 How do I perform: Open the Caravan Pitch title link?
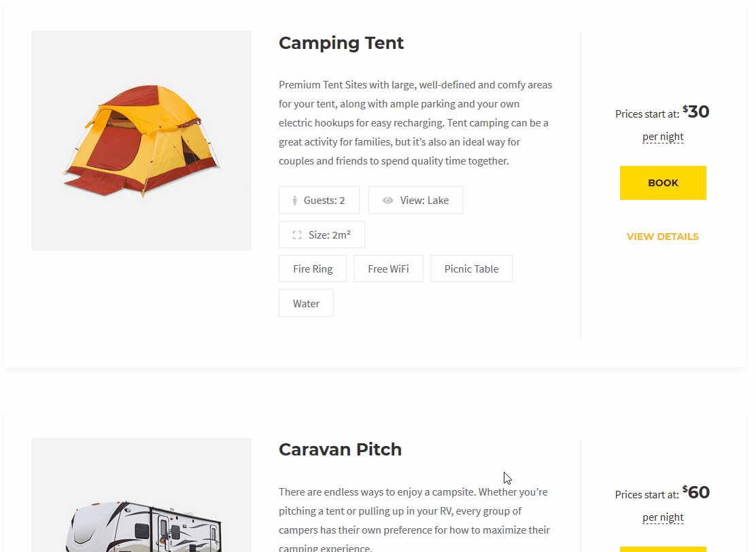tap(340, 449)
